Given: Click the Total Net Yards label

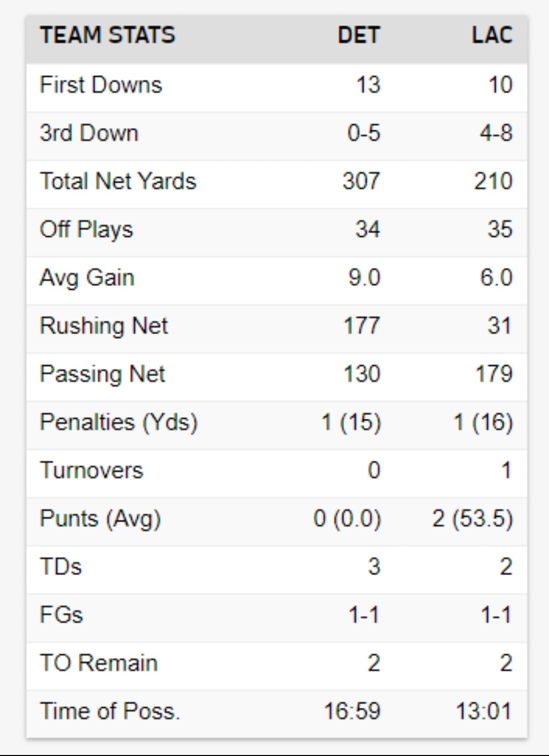Looking at the screenshot, I should coord(118,181).
